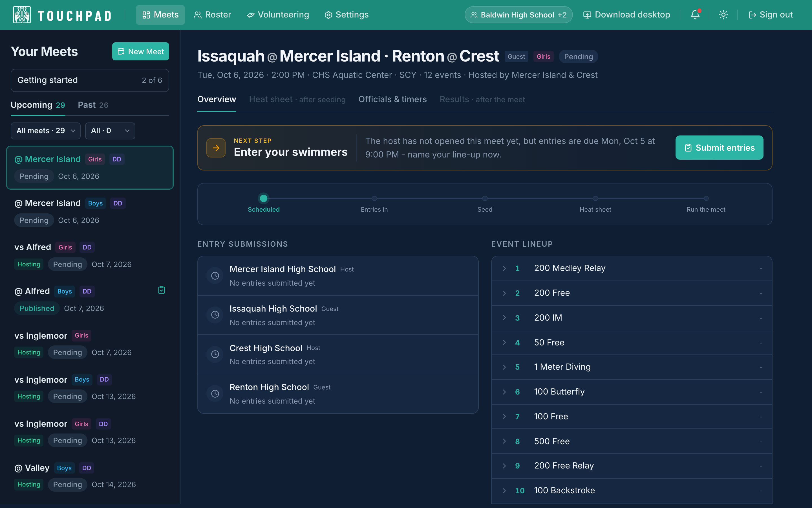Click the Heat sheet after seeding tab
812x508 pixels.
[x=297, y=99]
